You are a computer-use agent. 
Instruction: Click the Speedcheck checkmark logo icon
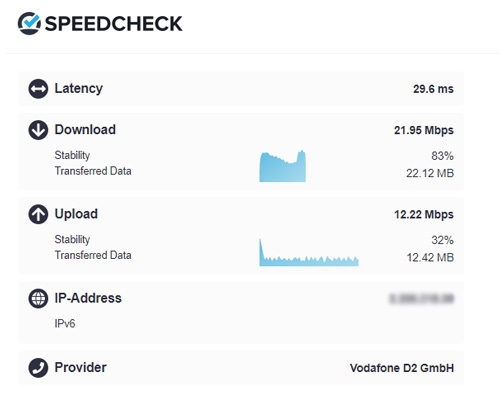pyautogui.click(x=29, y=23)
